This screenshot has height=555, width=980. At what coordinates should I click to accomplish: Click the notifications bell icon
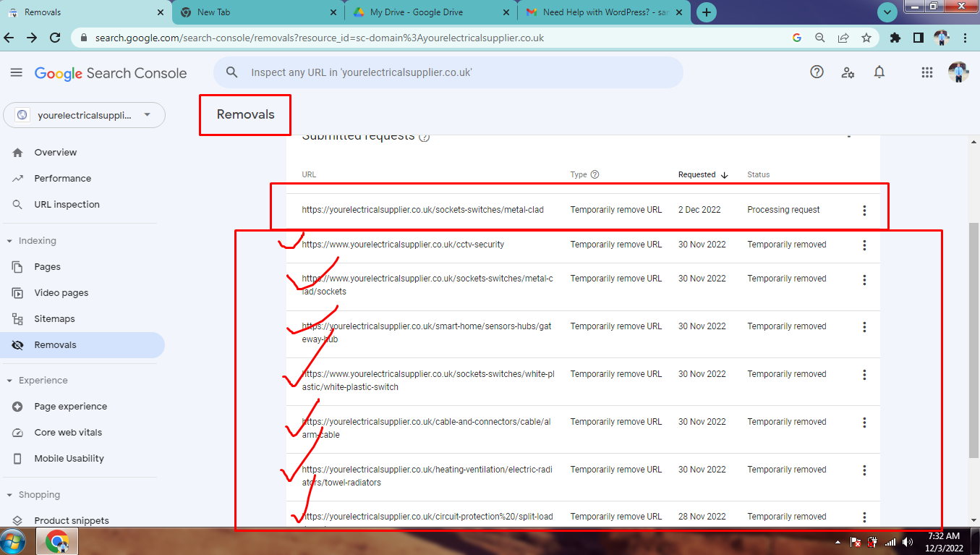(879, 72)
